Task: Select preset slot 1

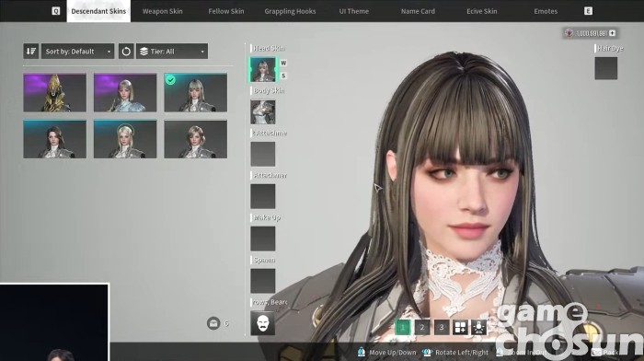Action: click(x=403, y=327)
